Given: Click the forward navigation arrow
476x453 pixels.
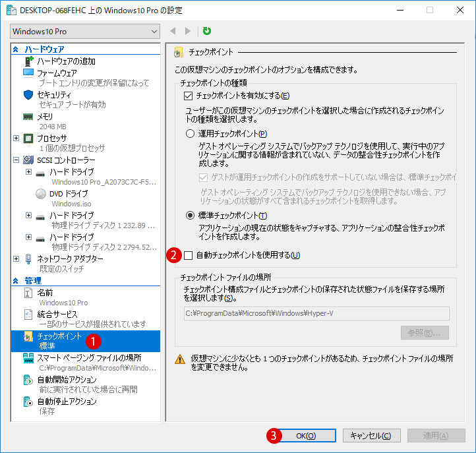Looking at the screenshot, I should [188, 31].
